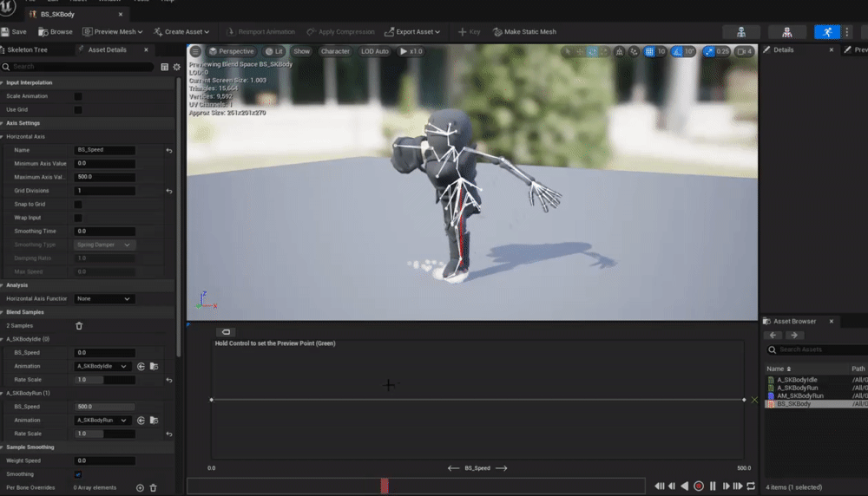Toggle the rotation snap icon
The width and height of the screenshot is (868, 496).
click(x=677, y=51)
